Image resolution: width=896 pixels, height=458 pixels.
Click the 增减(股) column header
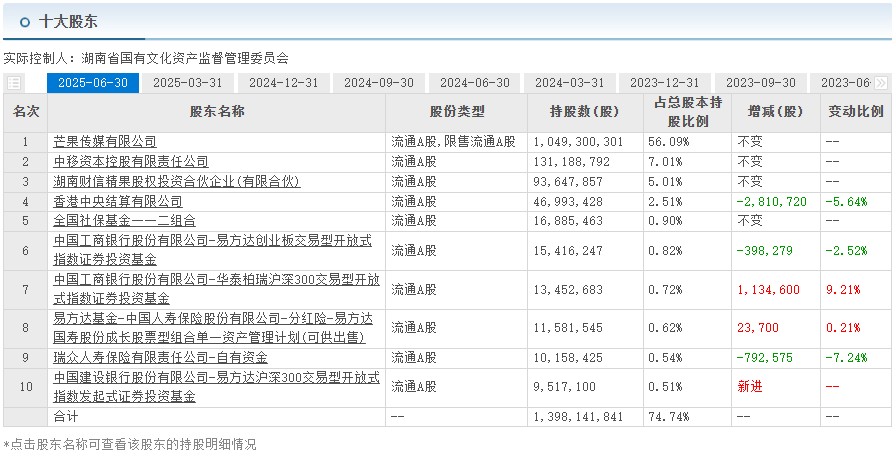coord(775,113)
